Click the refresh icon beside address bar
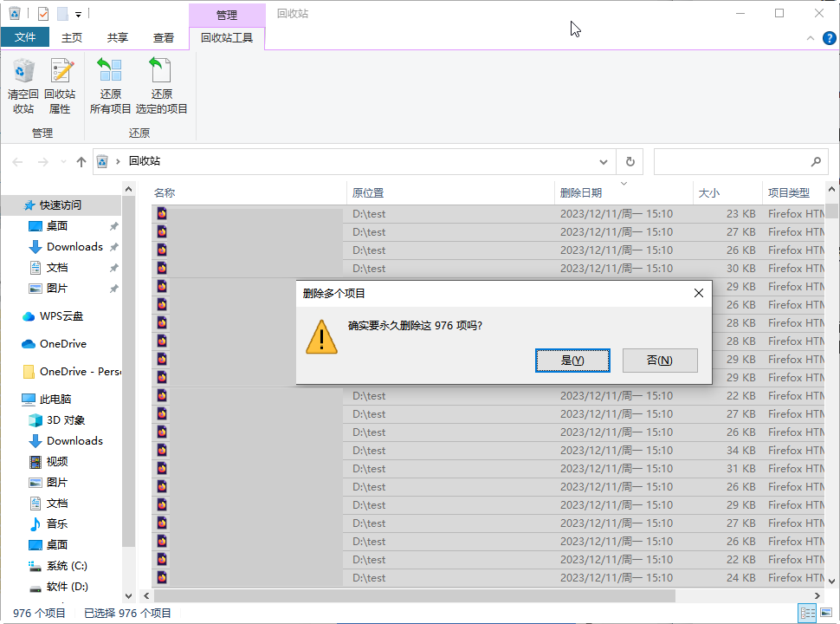Viewport: 840px width, 624px height. 630,161
